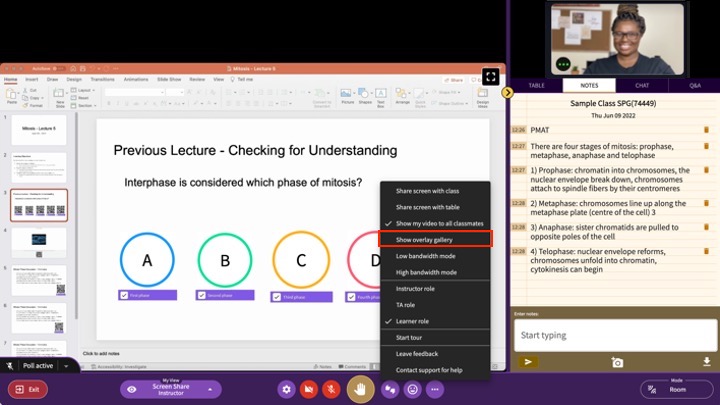This screenshot has width=720, height=405.
Task: Click in the Start typing notes field
Action: tap(615, 335)
